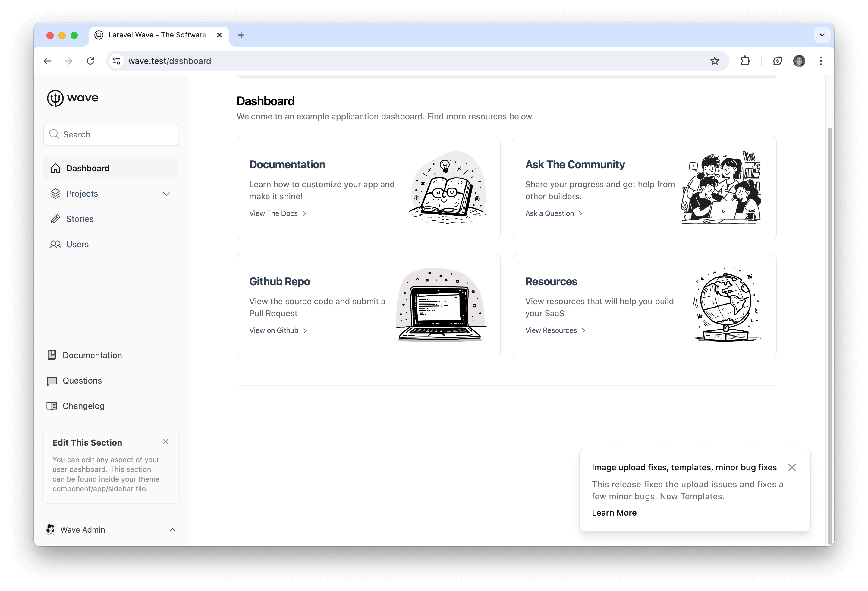Select the Dashboard home icon

coord(56,168)
